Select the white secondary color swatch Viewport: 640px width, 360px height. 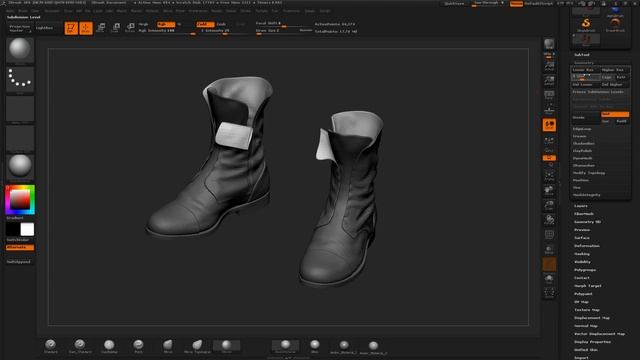tap(27, 229)
